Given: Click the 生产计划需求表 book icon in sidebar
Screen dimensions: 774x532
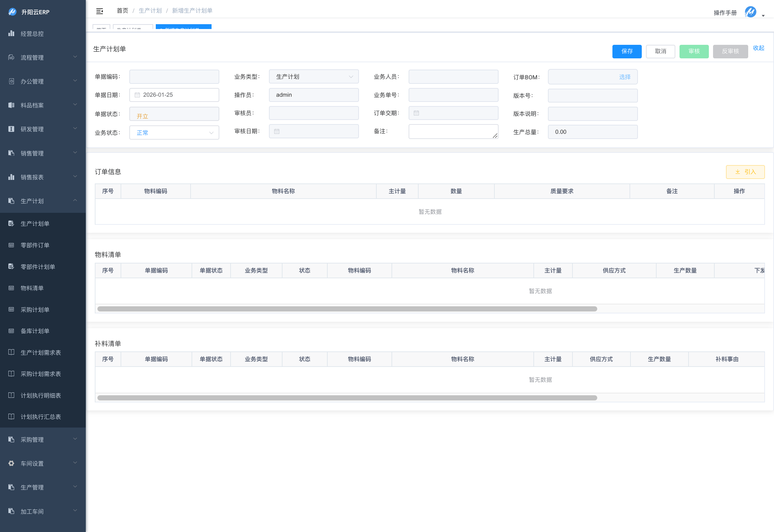Looking at the screenshot, I should point(11,352).
